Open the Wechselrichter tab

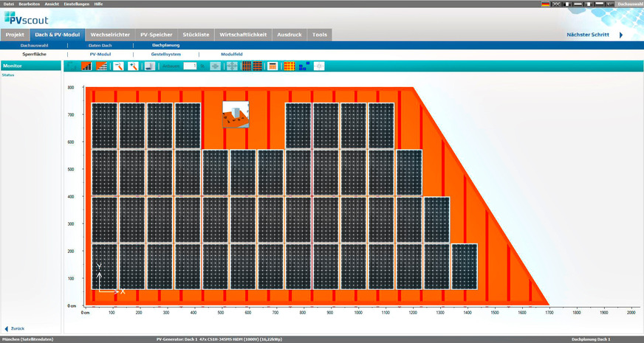tap(111, 35)
